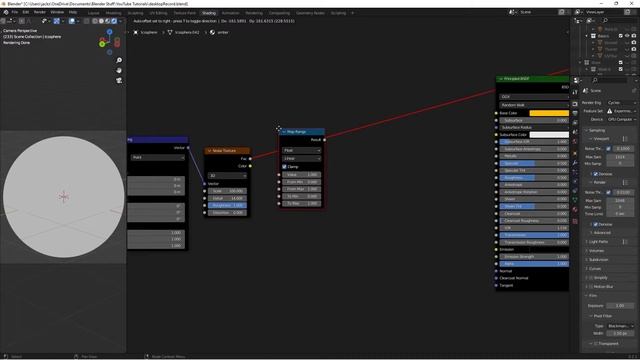The width and height of the screenshot is (640, 360).
Task: Open the Float data type dropdown on Map Range
Action: [x=302, y=151]
